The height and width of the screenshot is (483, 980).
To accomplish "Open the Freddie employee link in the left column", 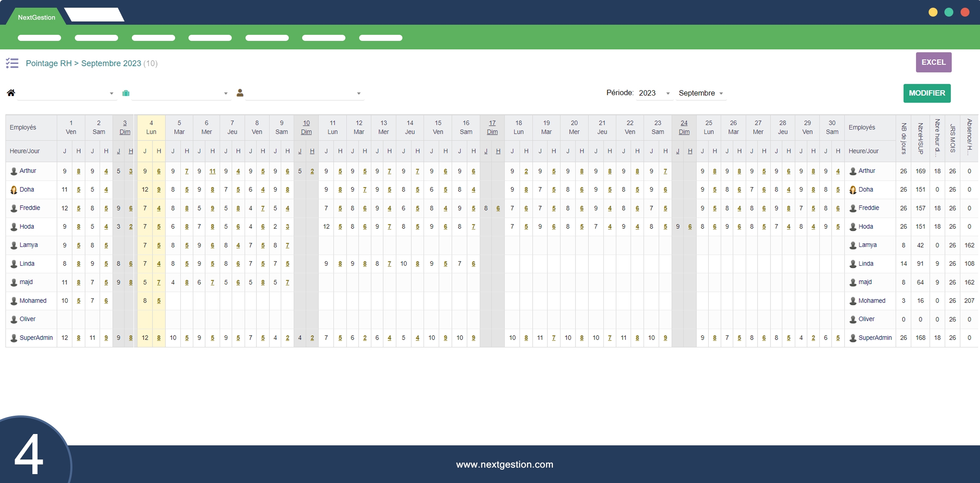I will [30, 208].
